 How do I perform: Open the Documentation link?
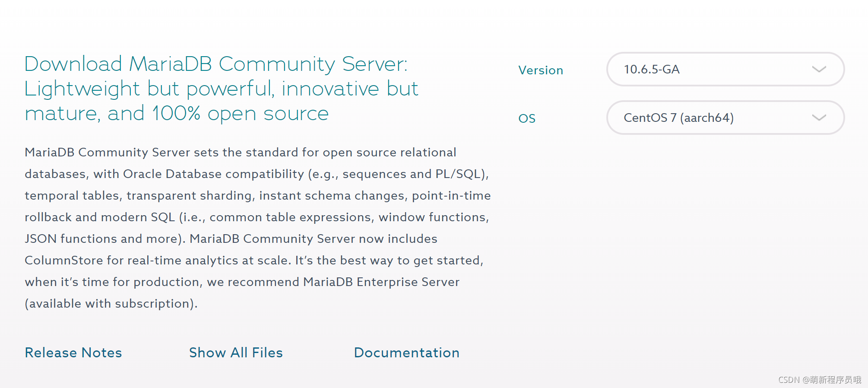(x=407, y=353)
